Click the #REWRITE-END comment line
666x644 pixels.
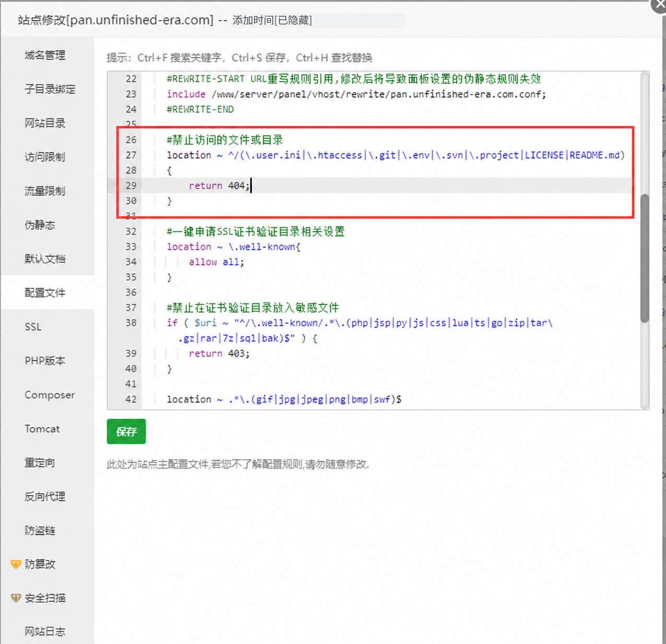[200, 109]
